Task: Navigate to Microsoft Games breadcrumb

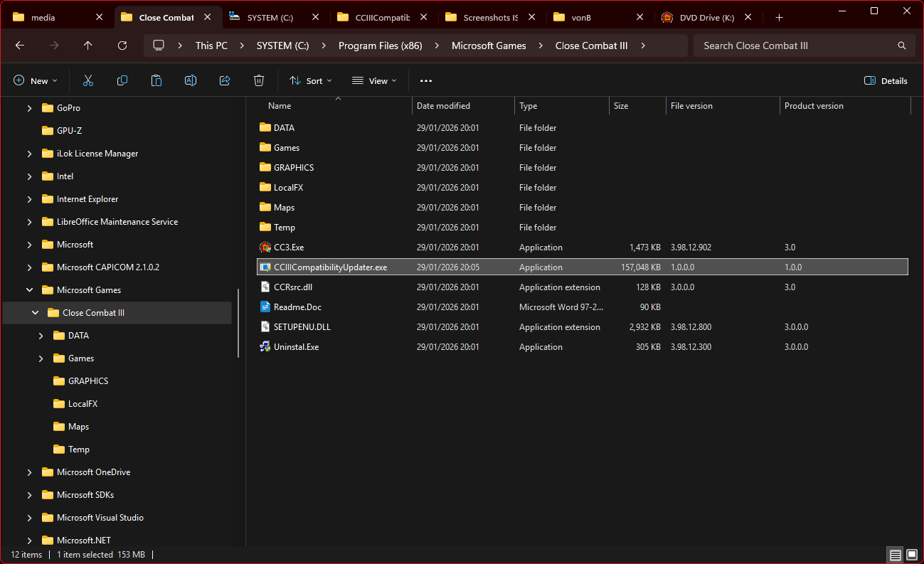Action: pos(489,46)
